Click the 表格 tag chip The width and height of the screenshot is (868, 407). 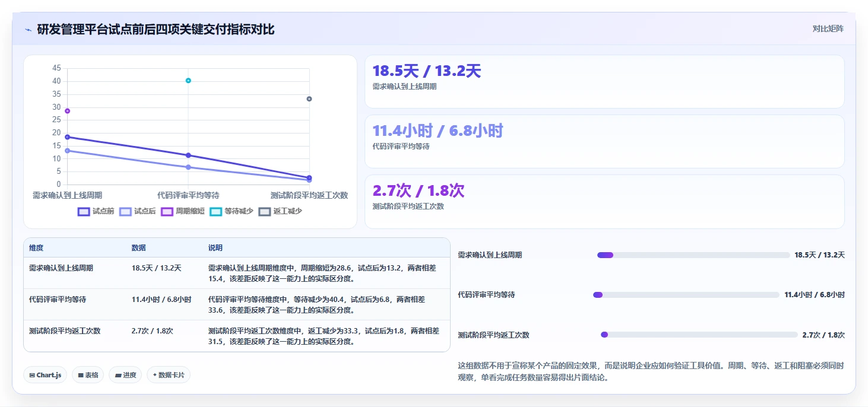pos(88,375)
